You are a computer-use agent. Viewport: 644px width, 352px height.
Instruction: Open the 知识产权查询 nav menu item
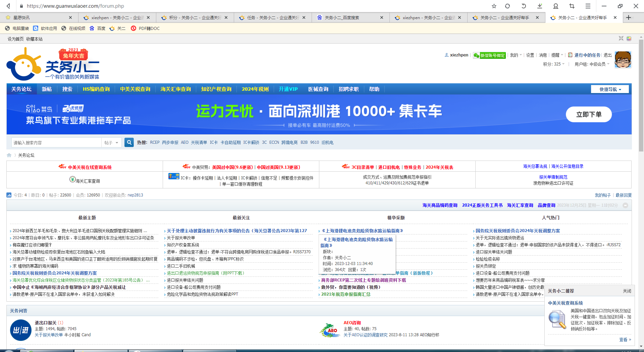(x=216, y=89)
